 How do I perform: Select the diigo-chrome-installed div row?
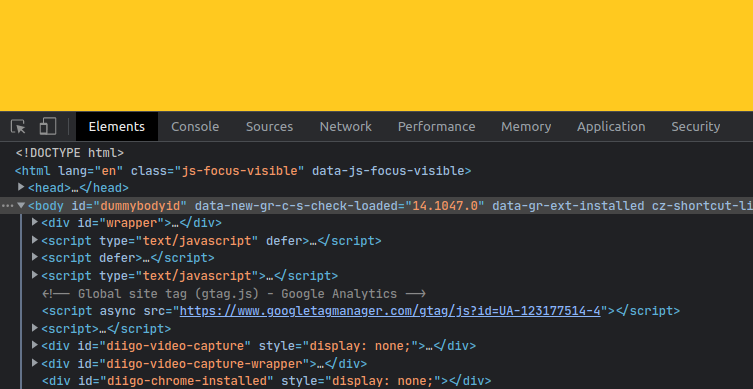pos(267,381)
